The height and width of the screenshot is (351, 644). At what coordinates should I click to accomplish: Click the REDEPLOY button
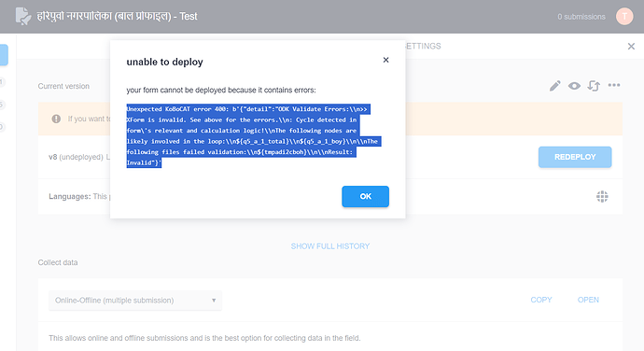pyautogui.click(x=575, y=157)
